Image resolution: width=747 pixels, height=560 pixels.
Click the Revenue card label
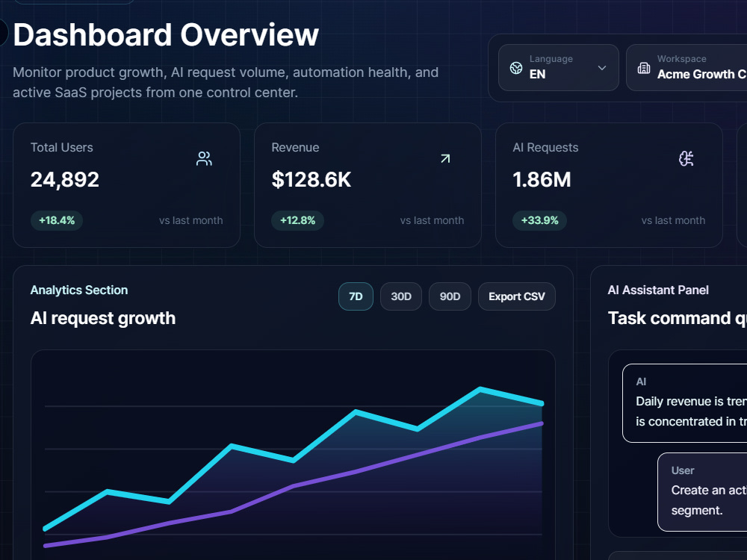point(295,148)
